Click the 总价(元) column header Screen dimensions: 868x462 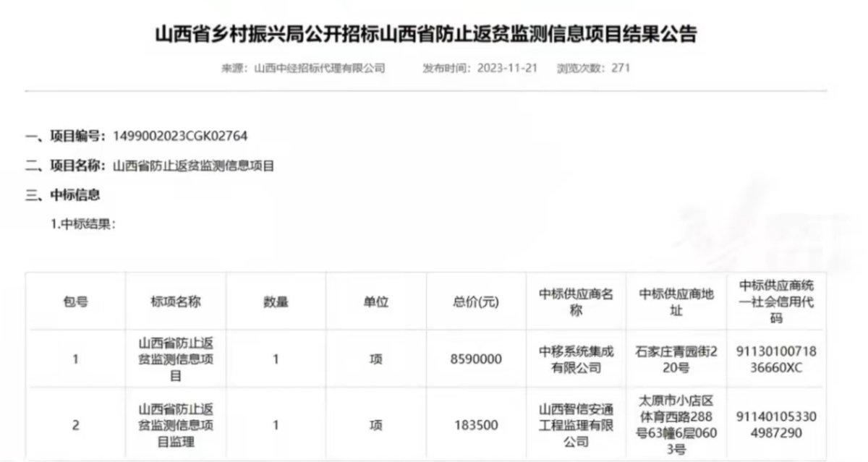pos(477,301)
